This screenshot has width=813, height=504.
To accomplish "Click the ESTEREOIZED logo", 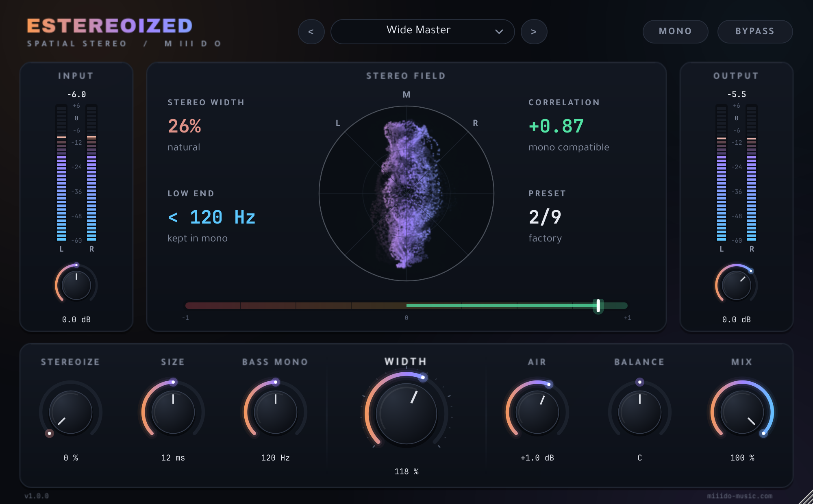I will click(x=110, y=26).
